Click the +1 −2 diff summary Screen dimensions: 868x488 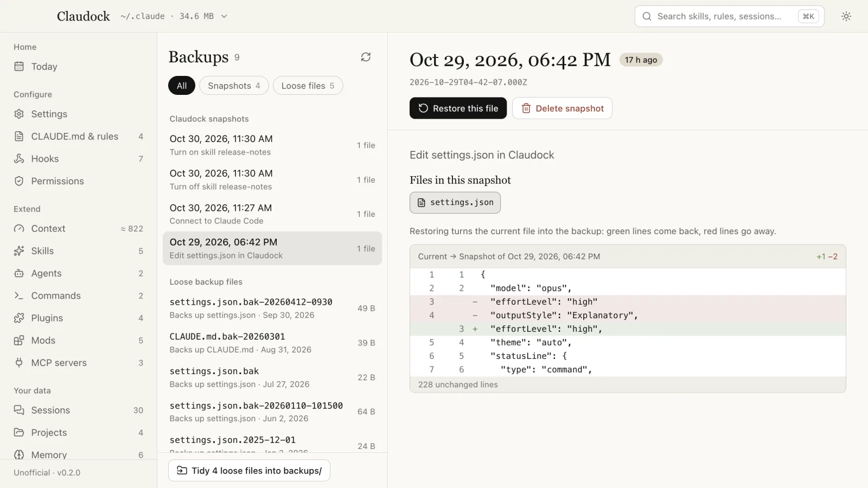click(x=827, y=256)
